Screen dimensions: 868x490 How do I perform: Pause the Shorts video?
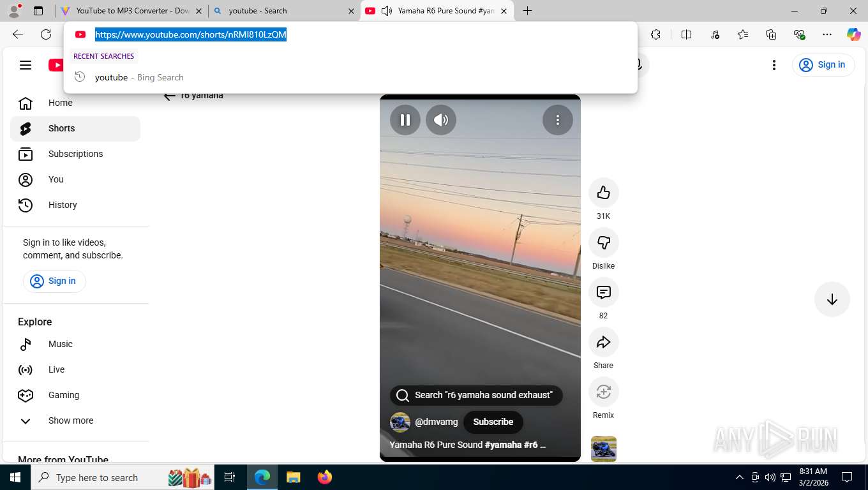(x=405, y=120)
